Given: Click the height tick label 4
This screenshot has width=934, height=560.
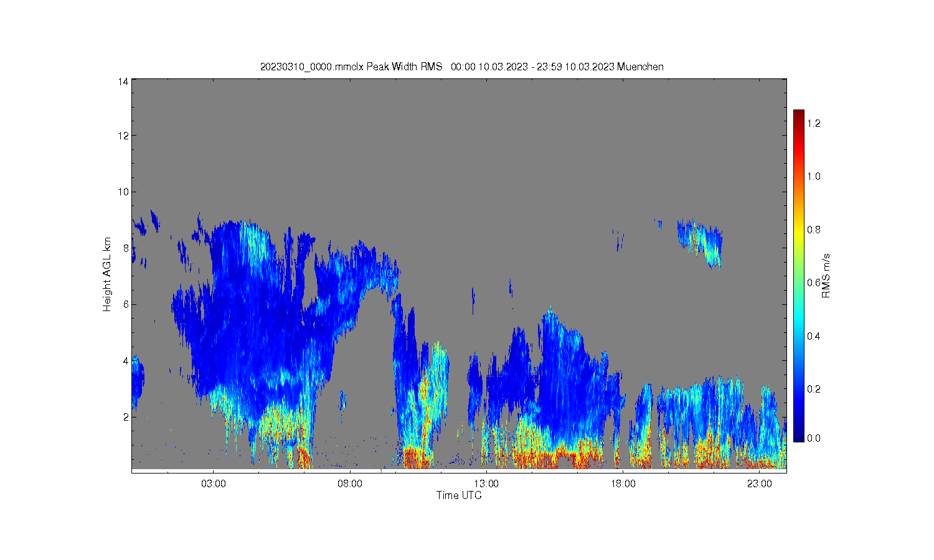Looking at the screenshot, I should [126, 361].
